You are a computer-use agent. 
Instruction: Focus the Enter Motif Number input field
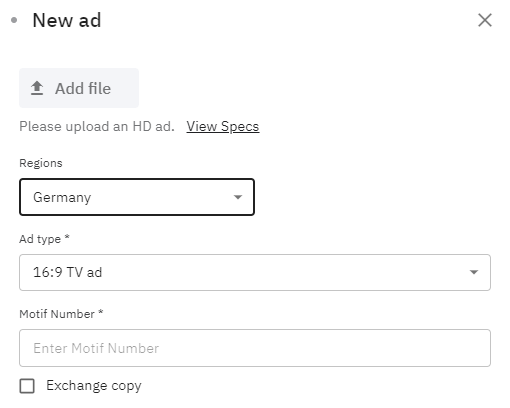click(255, 348)
